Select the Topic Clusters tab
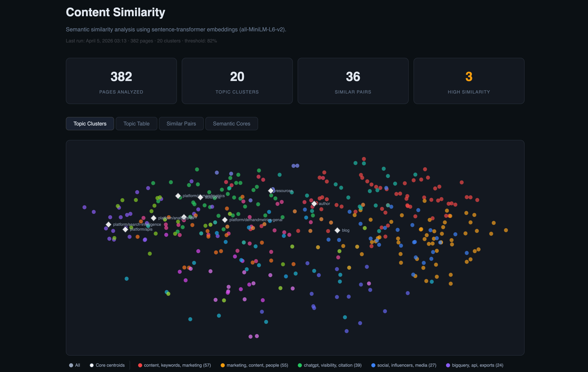The width and height of the screenshot is (588, 372). point(90,124)
